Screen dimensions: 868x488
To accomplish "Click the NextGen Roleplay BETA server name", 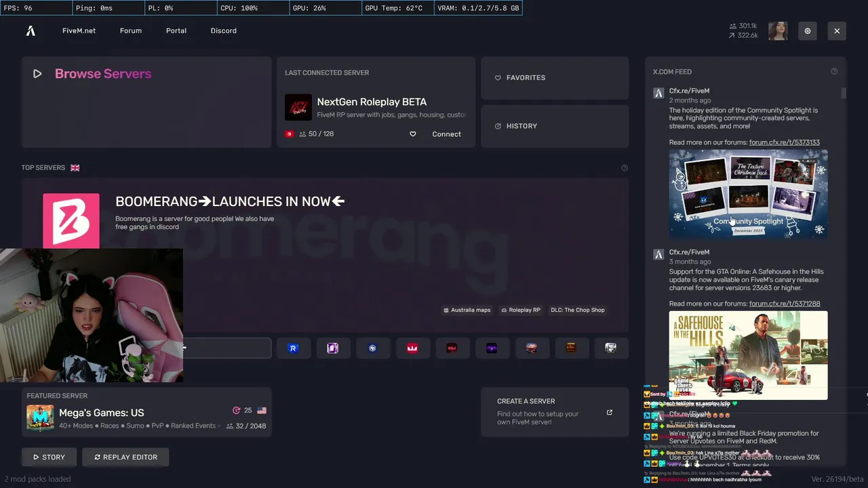I will coord(372,102).
